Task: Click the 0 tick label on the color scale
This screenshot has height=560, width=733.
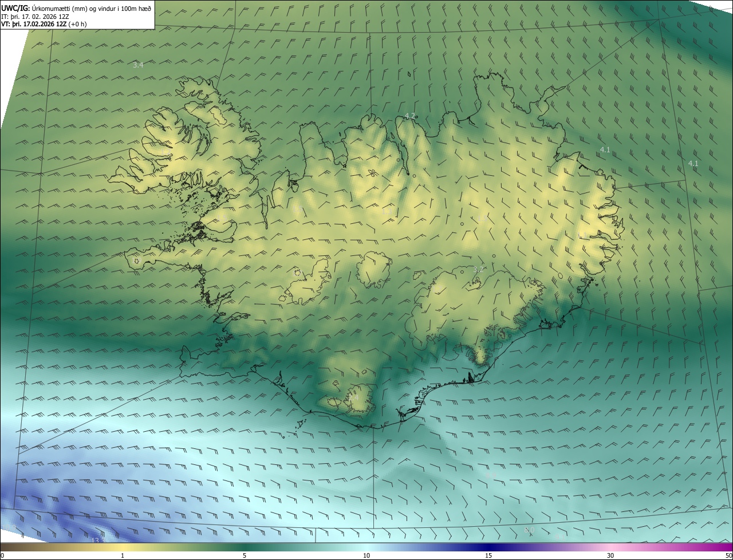Action: tap(2, 555)
